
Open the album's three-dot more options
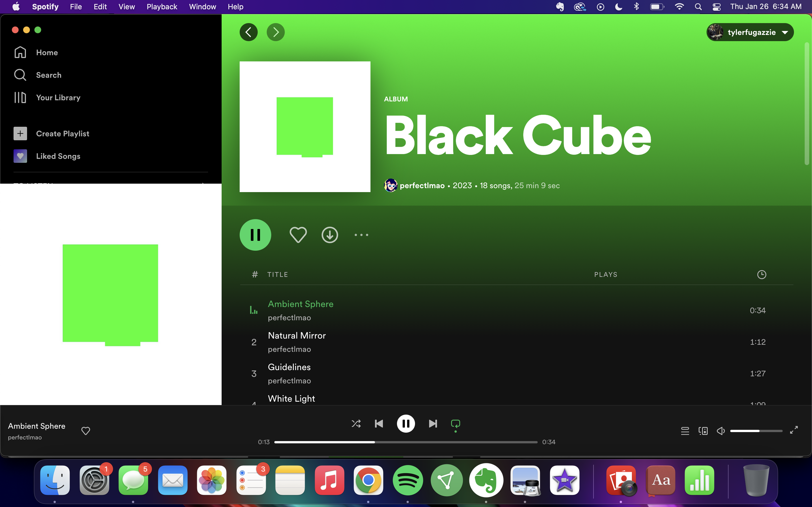pyautogui.click(x=361, y=235)
